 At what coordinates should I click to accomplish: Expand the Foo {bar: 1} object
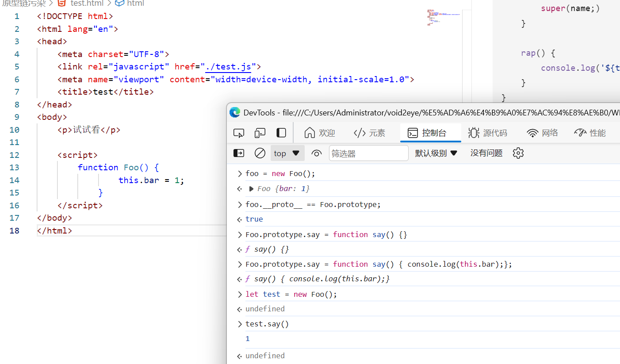251,189
